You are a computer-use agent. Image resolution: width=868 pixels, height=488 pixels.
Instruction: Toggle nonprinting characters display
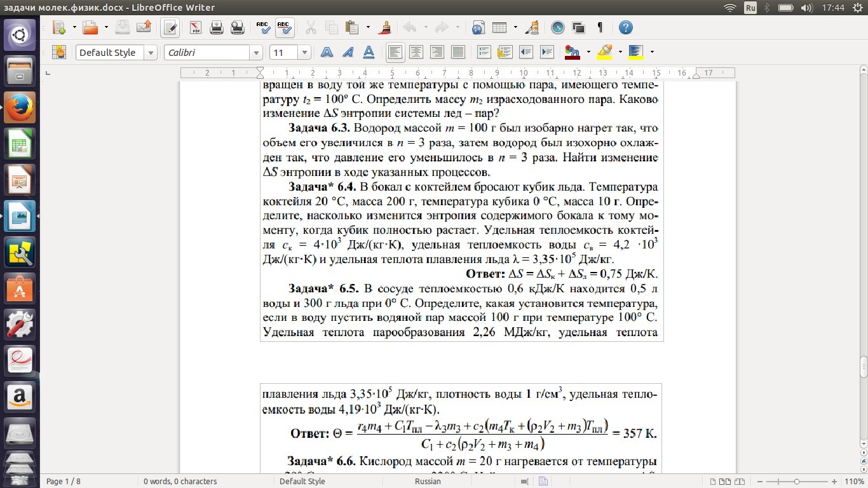tap(600, 27)
